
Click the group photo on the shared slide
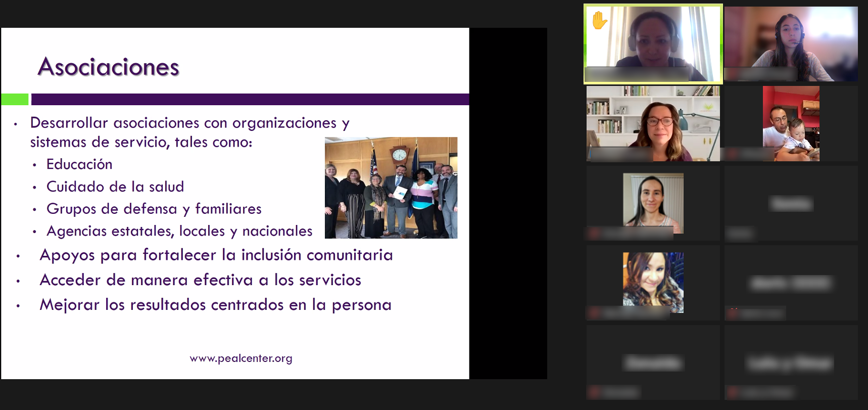[391, 188]
